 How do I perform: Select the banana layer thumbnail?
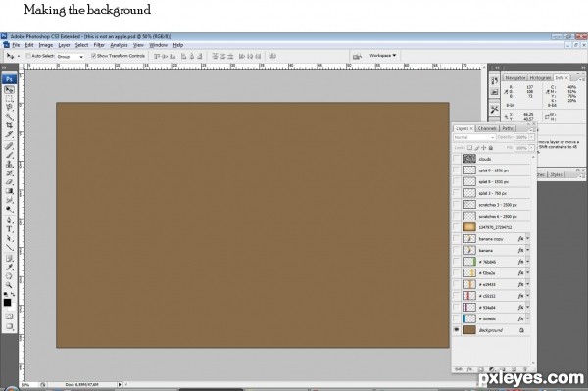tap(469, 250)
